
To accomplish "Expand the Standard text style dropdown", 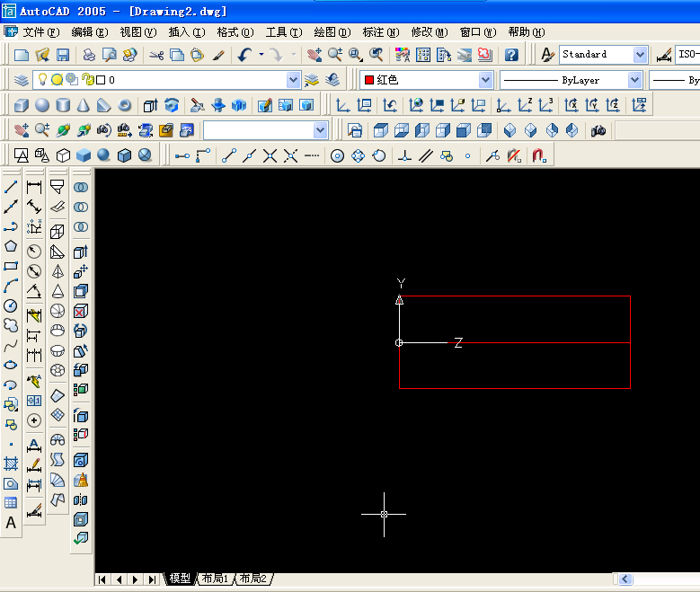I will pyautogui.click(x=640, y=55).
